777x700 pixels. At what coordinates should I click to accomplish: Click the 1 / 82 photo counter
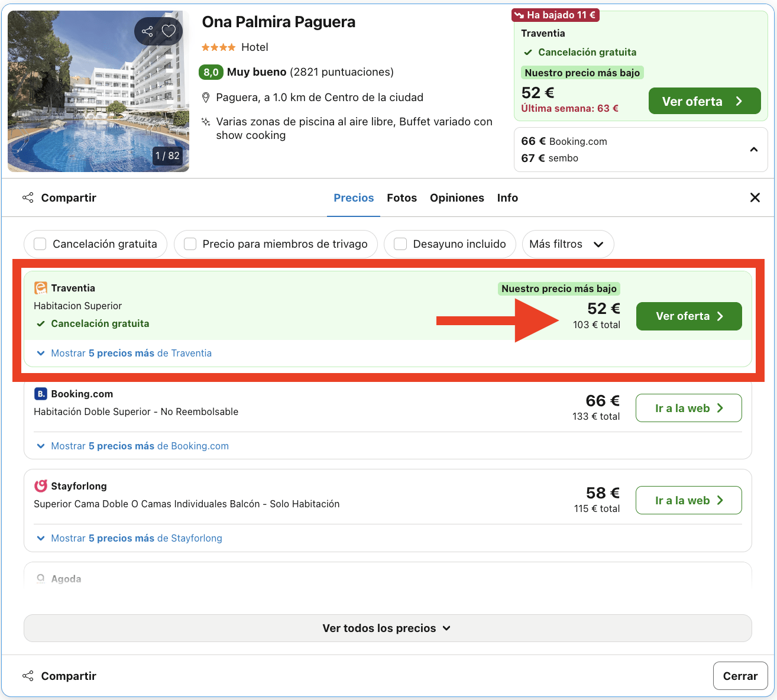[167, 156]
